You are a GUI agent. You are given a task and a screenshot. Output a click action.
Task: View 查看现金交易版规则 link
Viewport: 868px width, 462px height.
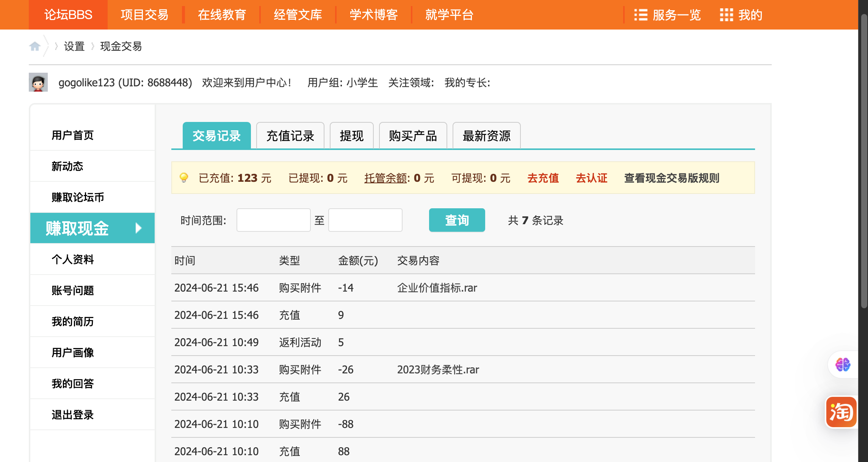pyautogui.click(x=671, y=178)
